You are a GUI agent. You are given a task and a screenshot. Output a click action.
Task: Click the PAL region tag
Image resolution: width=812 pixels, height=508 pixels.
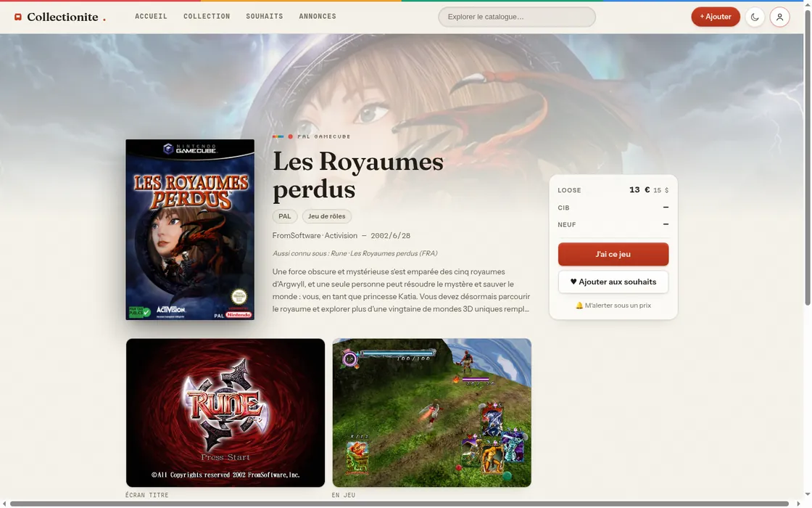tap(285, 216)
